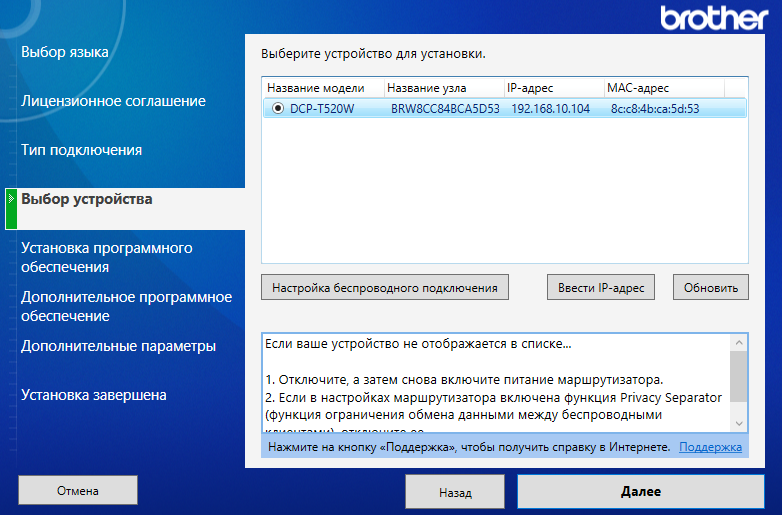This screenshot has height=515, width=782.
Task: Select the Выбор языка step
Action: [65, 52]
